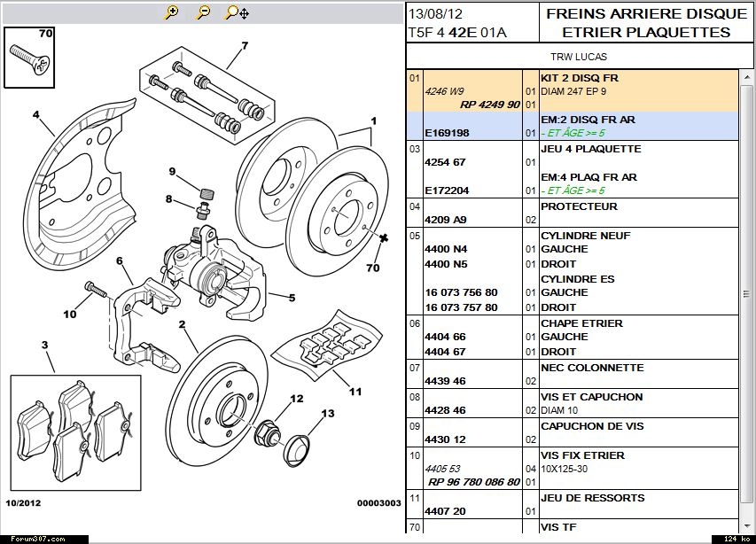Select the zoom-and-pan magnifier tool
The image size is (756, 544).
[x=236, y=12]
